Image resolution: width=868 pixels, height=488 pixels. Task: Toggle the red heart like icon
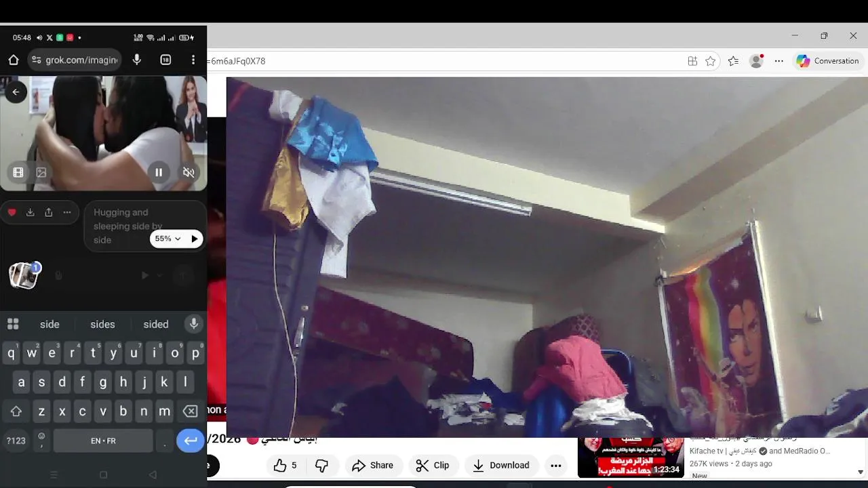tap(12, 212)
